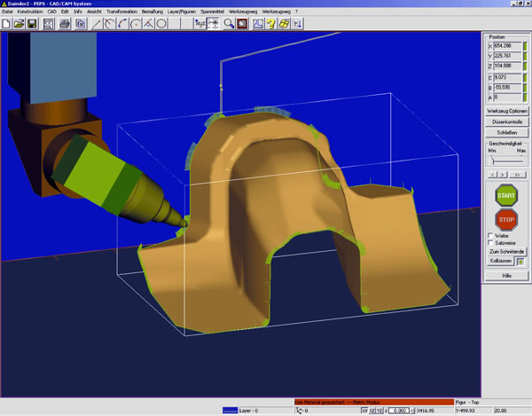Click the New file icon
Screen dimensions: 532x416
7,24
